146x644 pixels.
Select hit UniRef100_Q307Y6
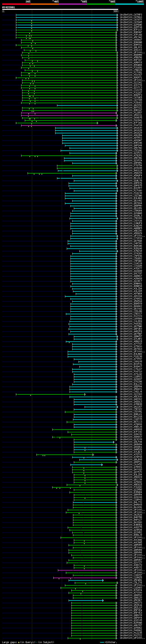coord(131,85)
